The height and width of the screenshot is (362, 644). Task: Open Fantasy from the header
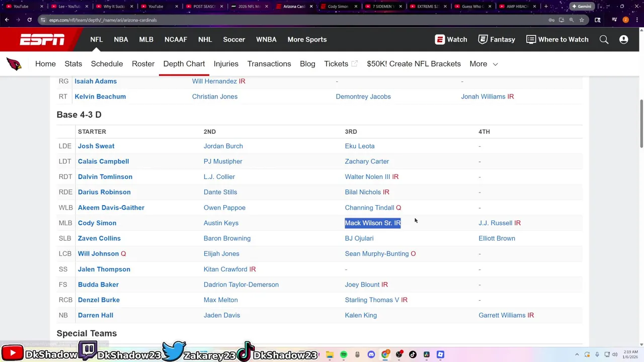tap(496, 40)
